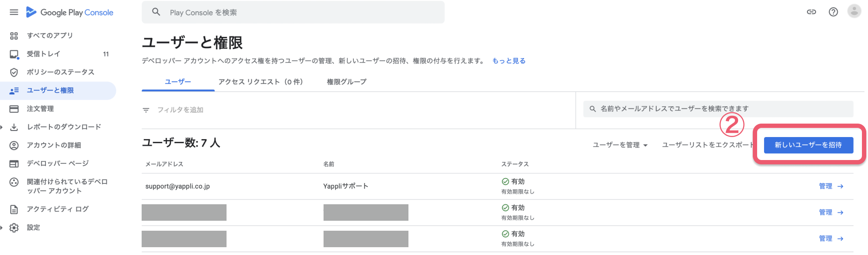Viewport: 868px width, 255px height.
Task: Open アクティビティ ログ in the sidebar
Action: [x=58, y=209]
